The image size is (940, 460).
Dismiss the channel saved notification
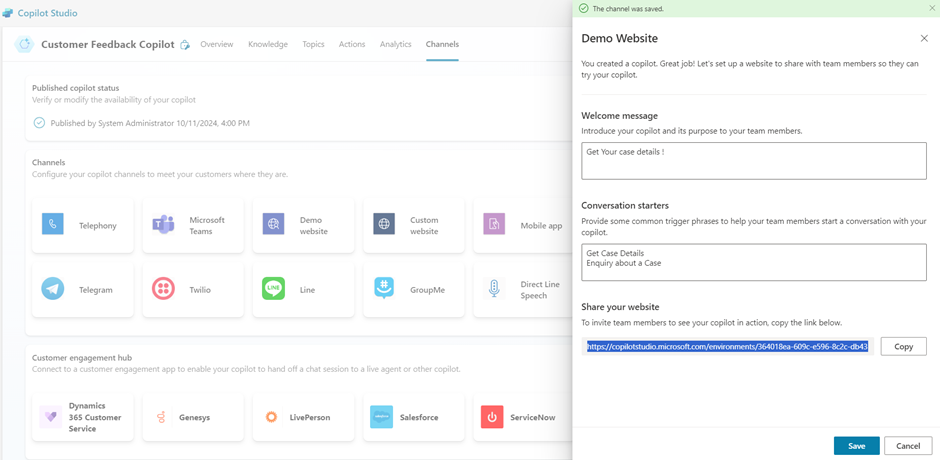pos(932,8)
